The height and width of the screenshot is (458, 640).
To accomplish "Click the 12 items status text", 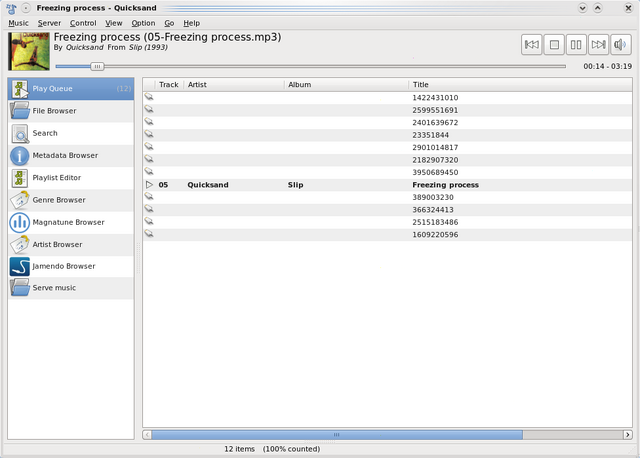I will [239, 449].
